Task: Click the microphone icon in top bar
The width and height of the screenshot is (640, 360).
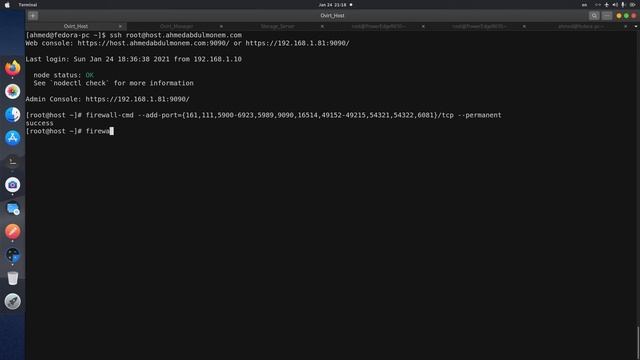Action: tap(623, 4)
